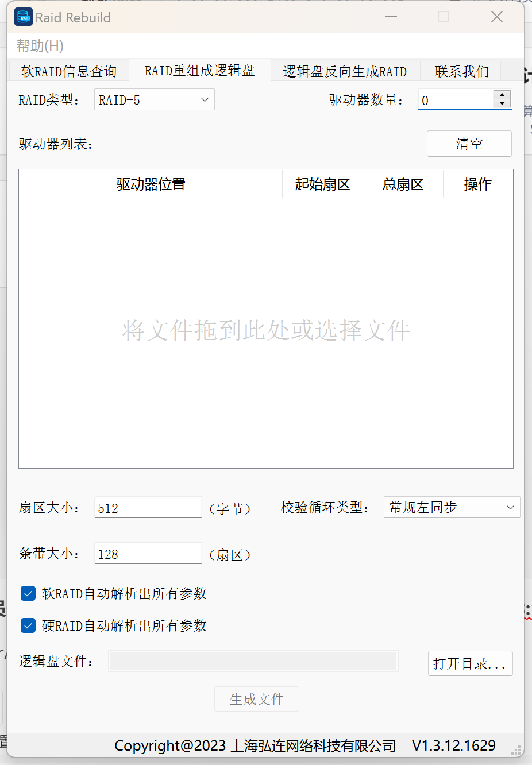532x765 pixels.
Task: Minimize the Raid Rebuild window
Action: pyautogui.click(x=391, y=17)
